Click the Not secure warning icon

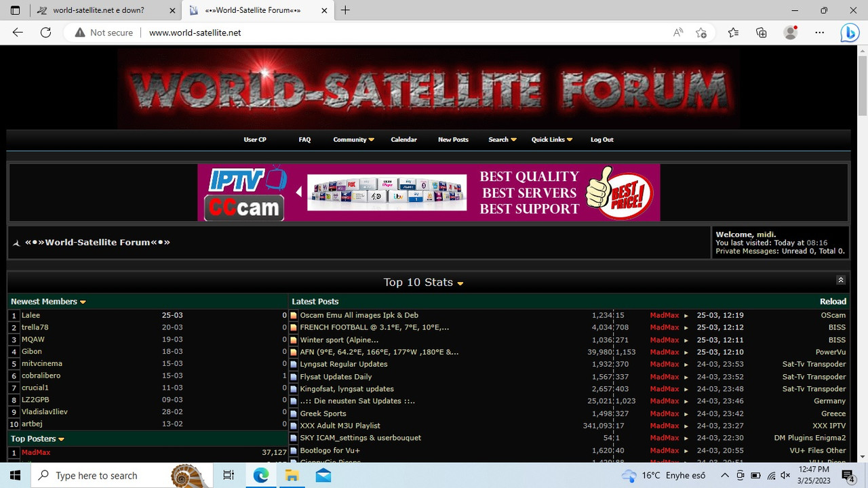[x=80, y=33]
